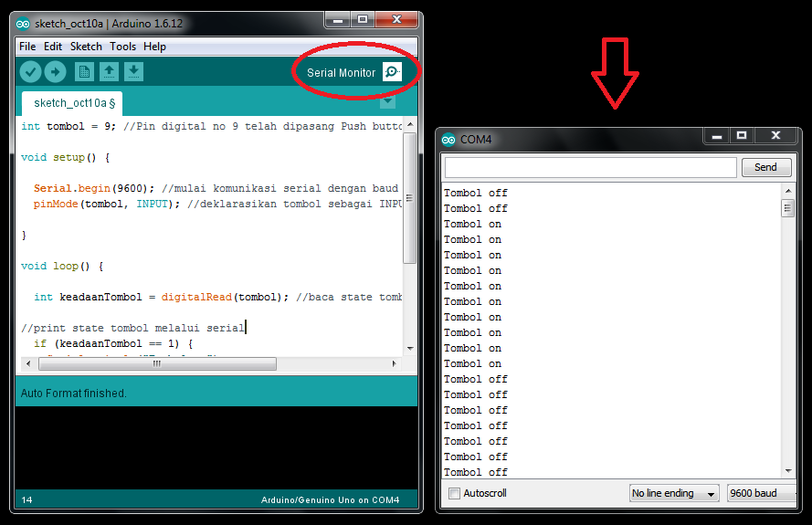
Task: Click code editor scroll left arrow
Action: (28, 364)
